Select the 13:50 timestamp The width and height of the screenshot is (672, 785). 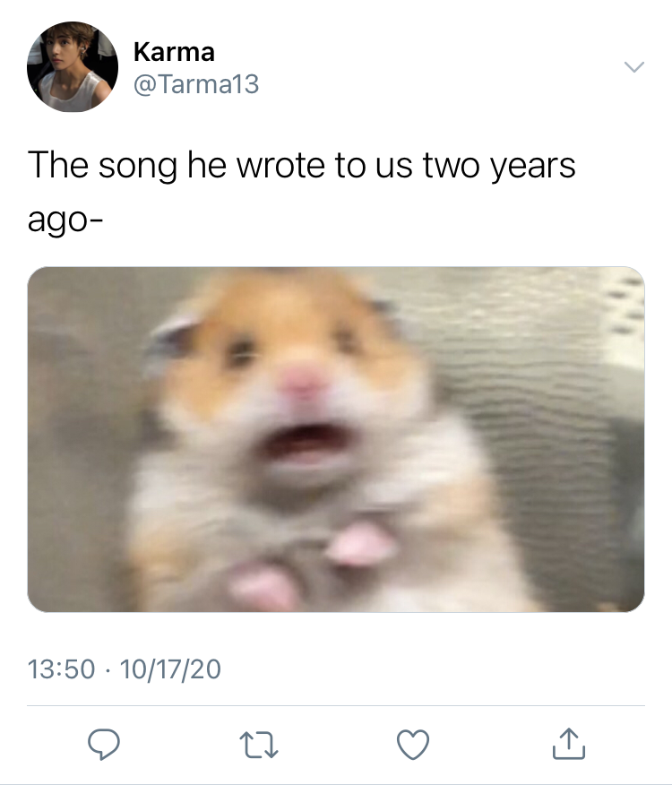point(61,669)
